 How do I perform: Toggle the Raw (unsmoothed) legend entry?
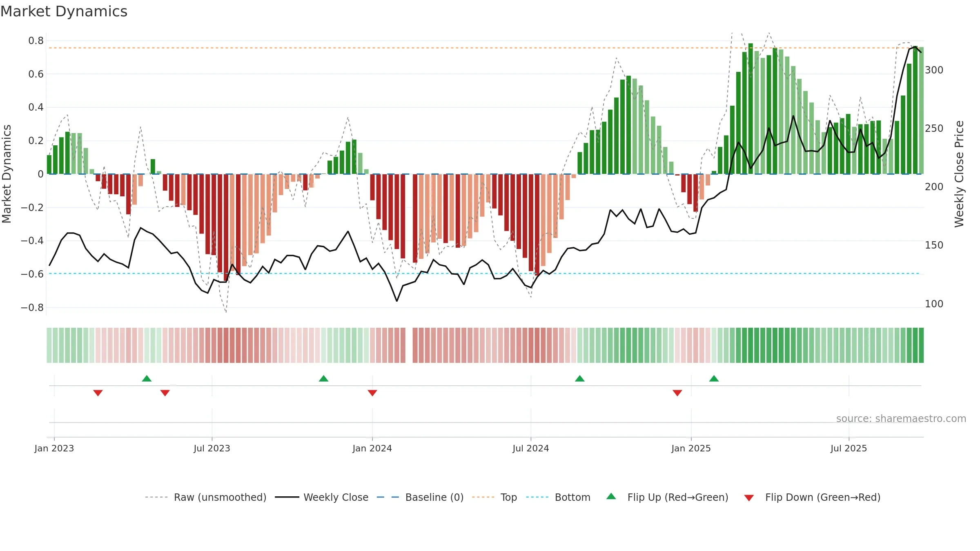(x=206, y=497)
